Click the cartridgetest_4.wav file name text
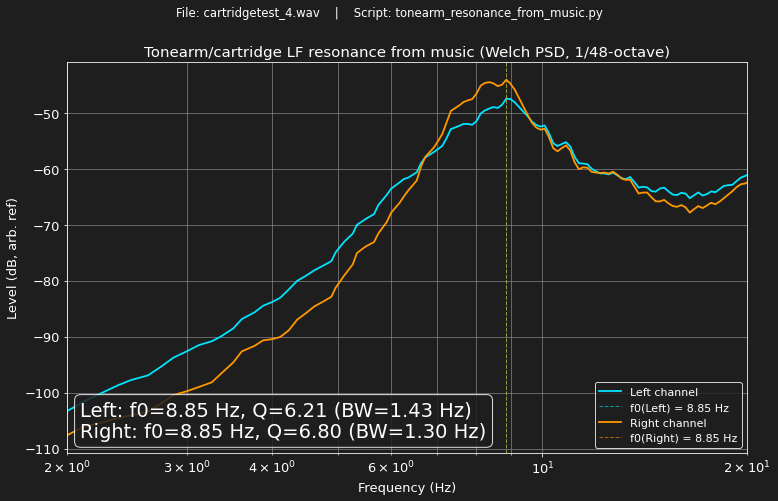The height and width of the screenshot is (501, 778). pos(261,13)
